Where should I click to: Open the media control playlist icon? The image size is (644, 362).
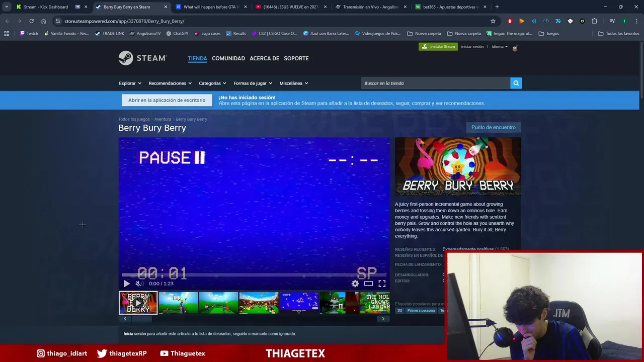pos(612,21)
